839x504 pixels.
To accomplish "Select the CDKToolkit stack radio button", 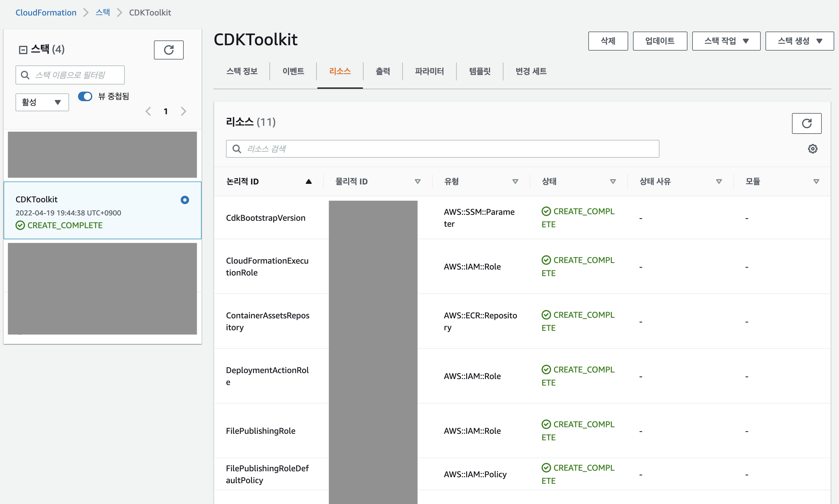I will point(185,200).
